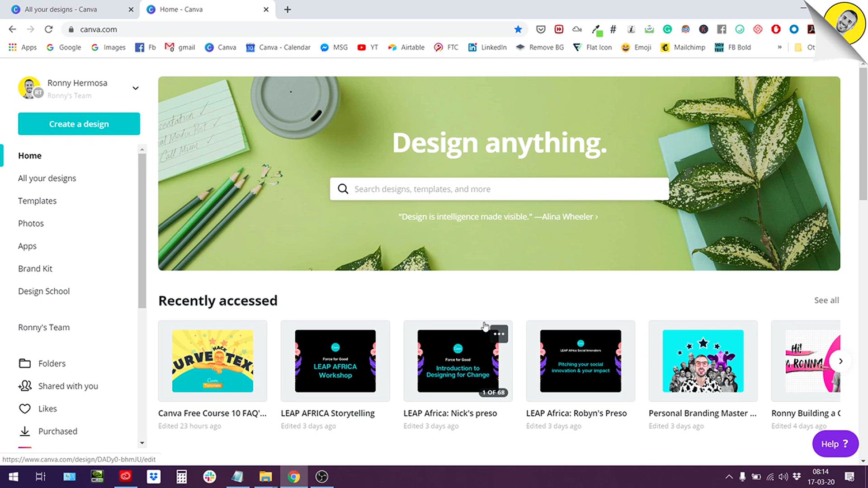Click the search designs input field

(x=499, y=189)
